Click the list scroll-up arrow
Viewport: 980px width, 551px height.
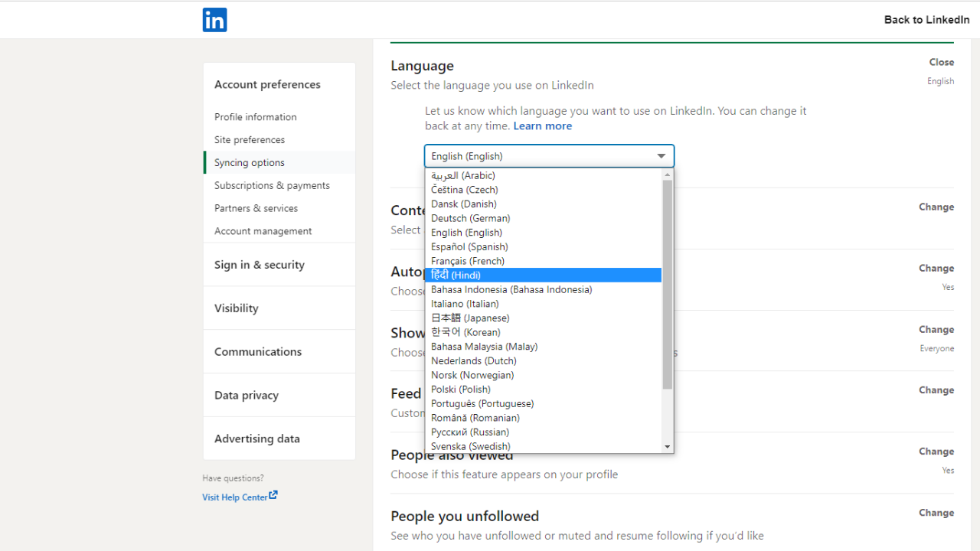click(668, 174)
